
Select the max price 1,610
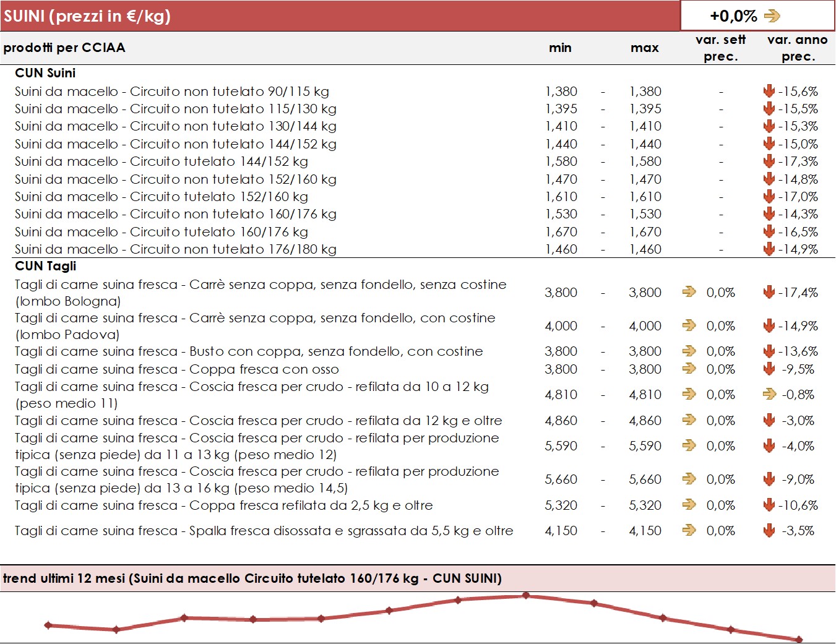click(x=645, y=197)
